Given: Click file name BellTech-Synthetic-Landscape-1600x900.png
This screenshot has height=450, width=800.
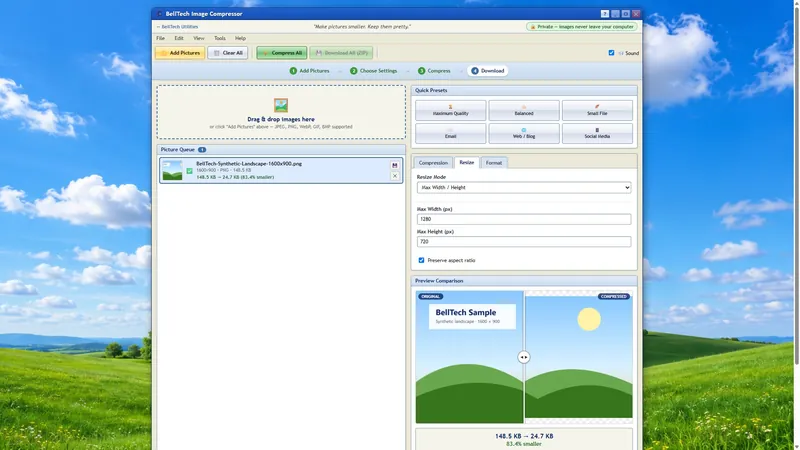Looking at the screenshot, I should pyautogui.click(x=249, y=164).
